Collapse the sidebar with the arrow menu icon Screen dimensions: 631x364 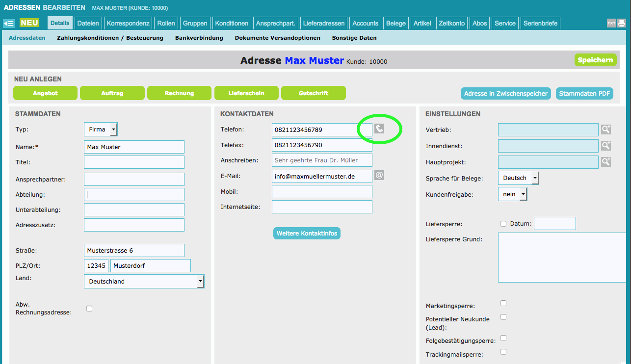[x=8, y=23]
